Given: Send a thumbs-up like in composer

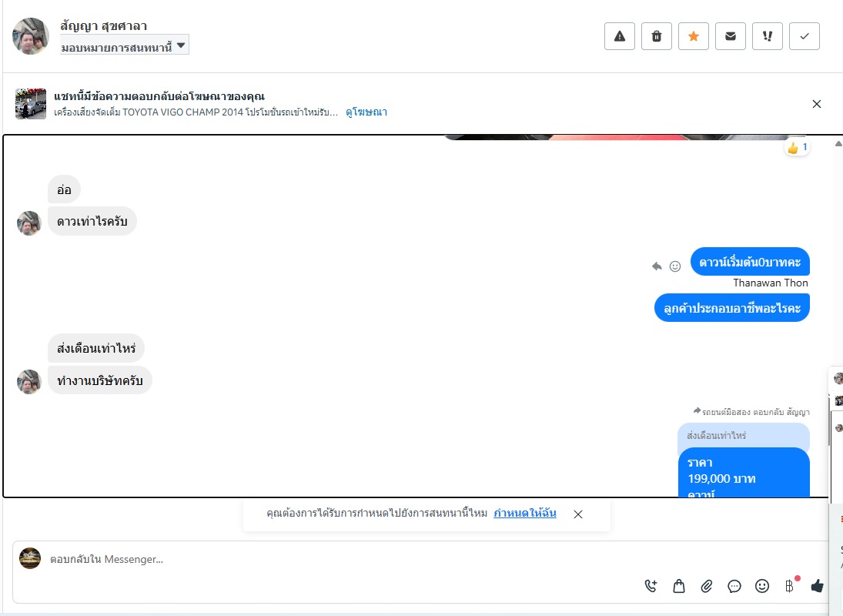Looking at the screenshot, I should (817, 586).
